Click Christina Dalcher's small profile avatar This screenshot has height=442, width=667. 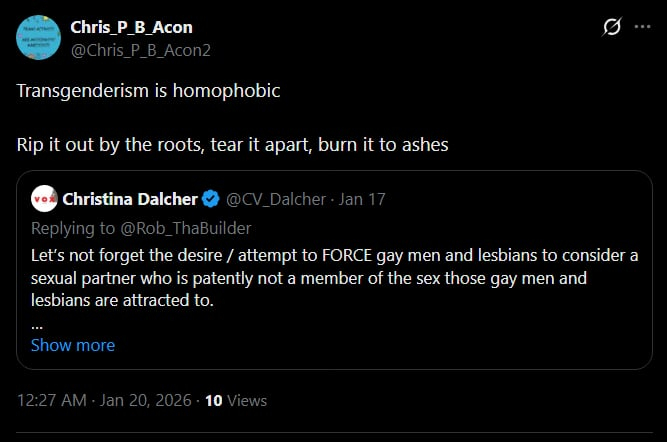pos(43,198)
